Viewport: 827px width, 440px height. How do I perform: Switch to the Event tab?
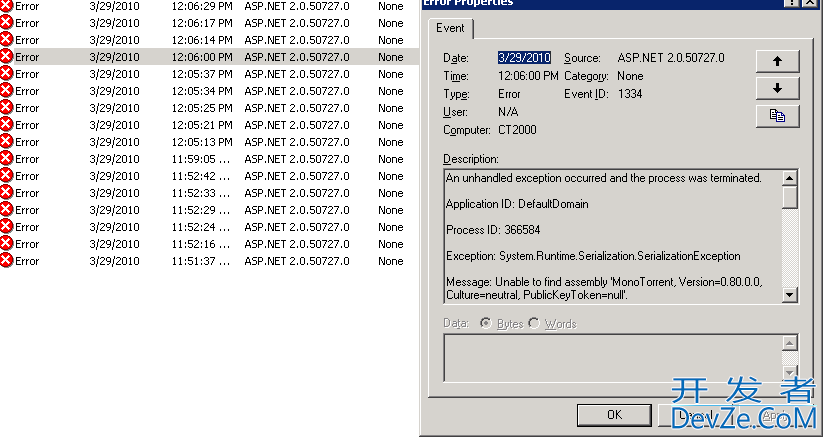click(450, 28)
